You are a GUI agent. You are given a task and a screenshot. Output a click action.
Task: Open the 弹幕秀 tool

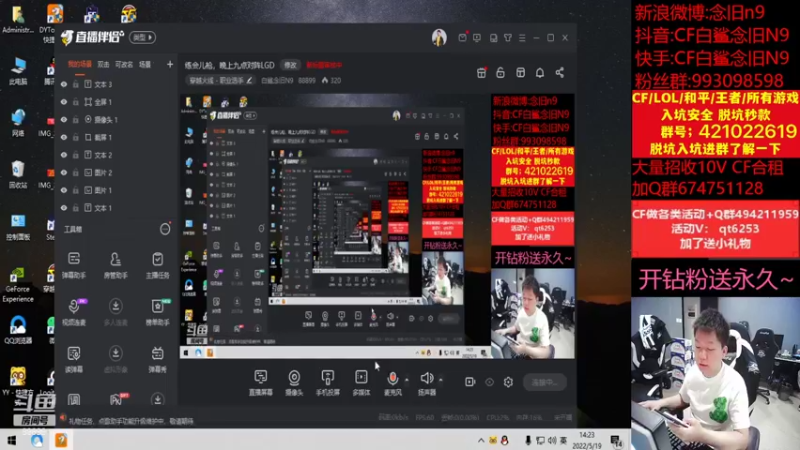point(158,358)
